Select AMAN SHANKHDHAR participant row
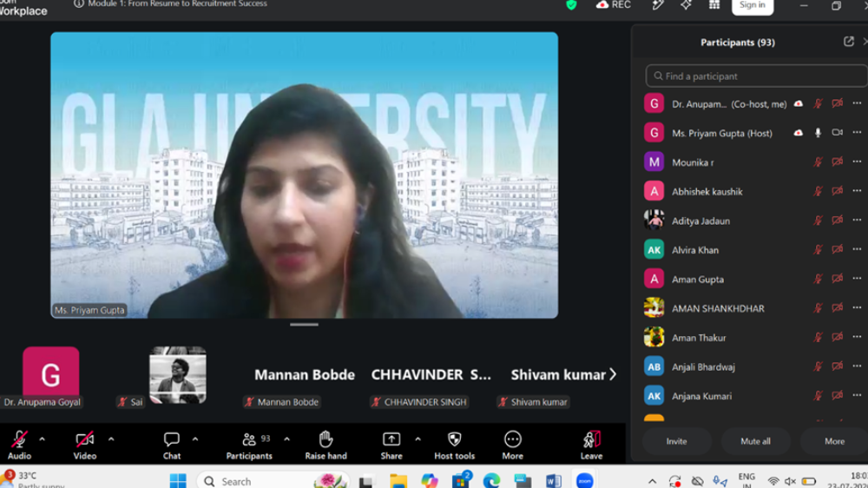The width and height of the screenshot is (868, 488). tap(754, 308)
